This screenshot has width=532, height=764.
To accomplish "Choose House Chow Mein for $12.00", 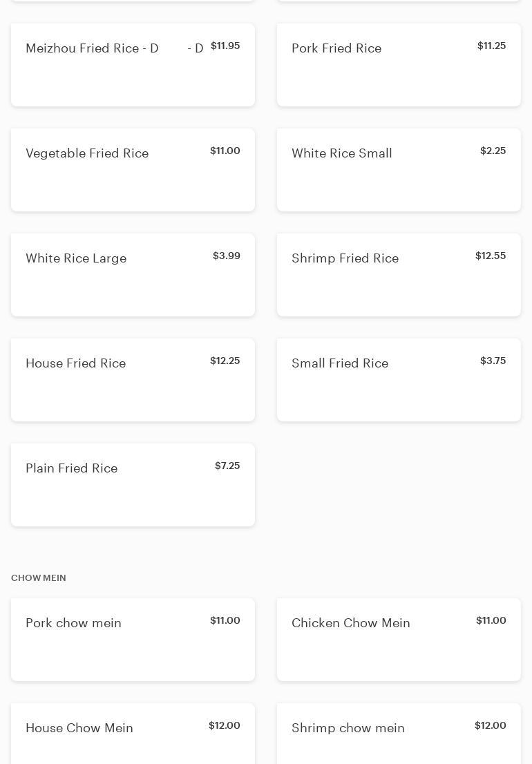I will pyautogui.click(x=133, y=732).
